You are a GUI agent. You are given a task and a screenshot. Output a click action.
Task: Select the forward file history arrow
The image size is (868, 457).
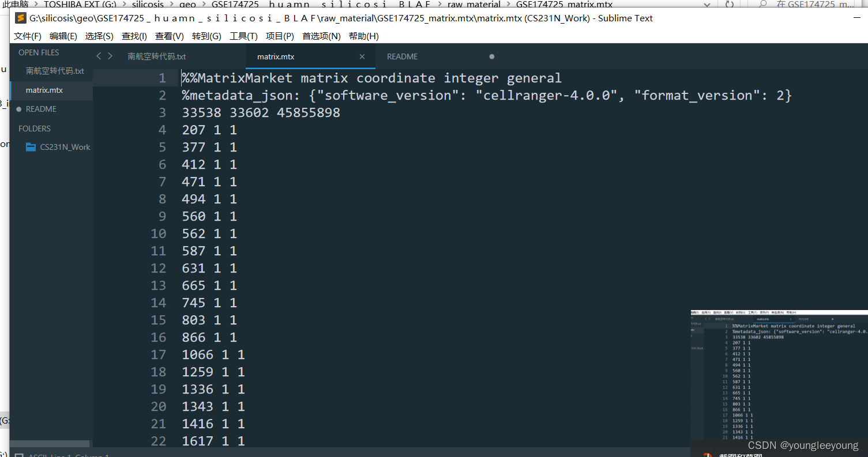(110, 56)
